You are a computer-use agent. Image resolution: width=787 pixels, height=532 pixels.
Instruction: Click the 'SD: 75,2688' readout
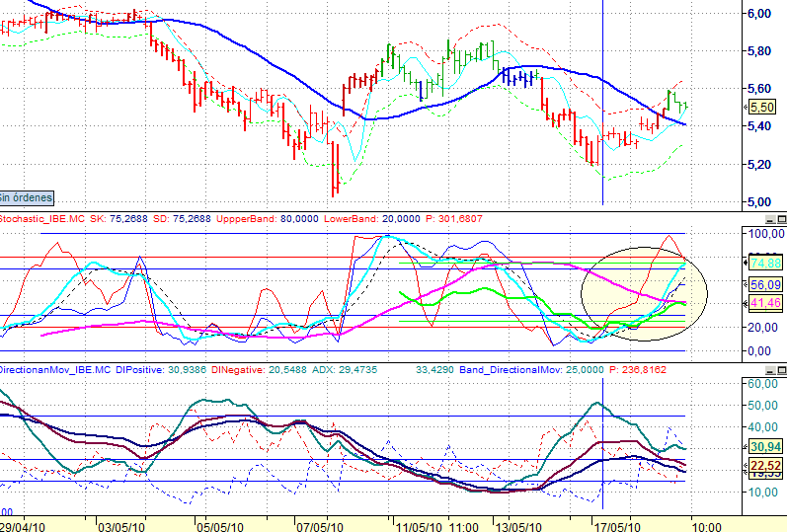[x=182, y=219]
